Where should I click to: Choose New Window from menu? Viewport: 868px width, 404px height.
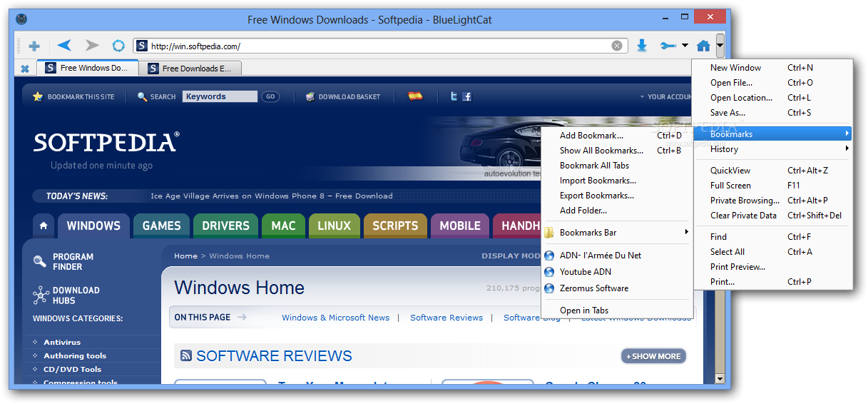[x=772, y=68]
